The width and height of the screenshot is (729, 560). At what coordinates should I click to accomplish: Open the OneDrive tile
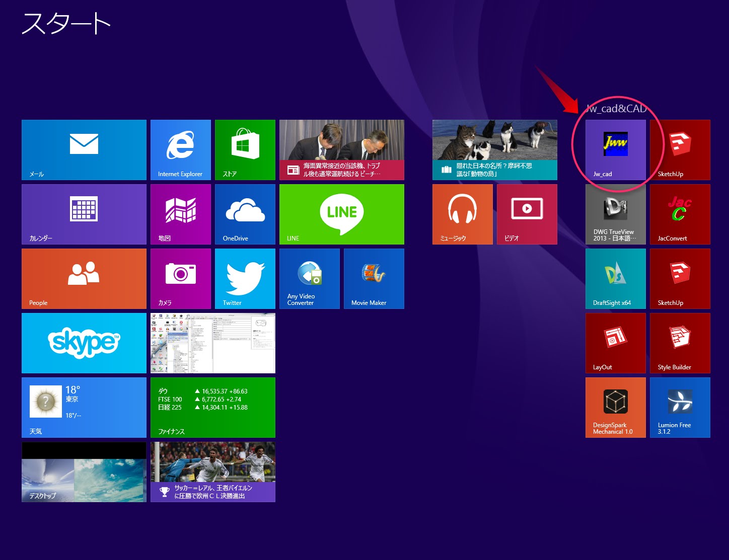click(x=245, y=214)
